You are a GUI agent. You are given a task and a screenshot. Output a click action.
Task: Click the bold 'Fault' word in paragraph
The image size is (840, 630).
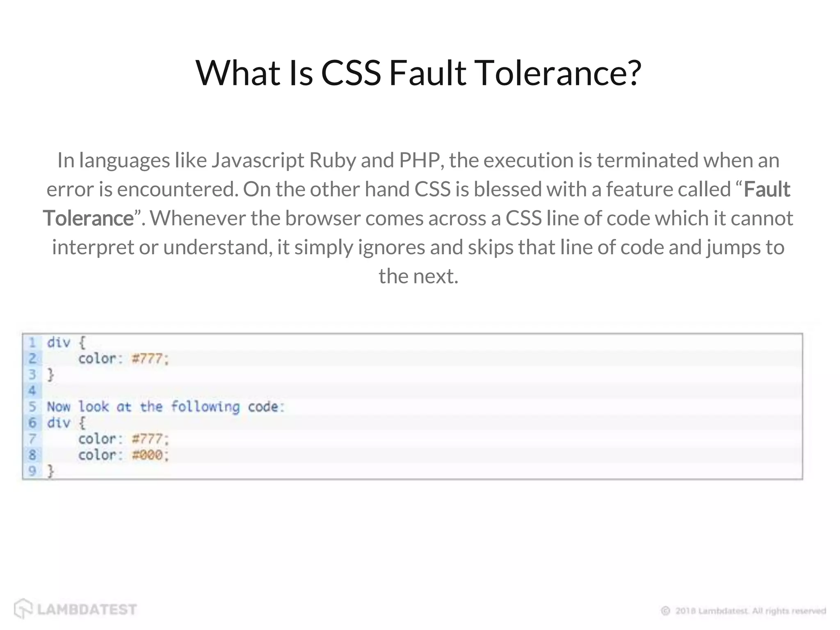point(767,189)
